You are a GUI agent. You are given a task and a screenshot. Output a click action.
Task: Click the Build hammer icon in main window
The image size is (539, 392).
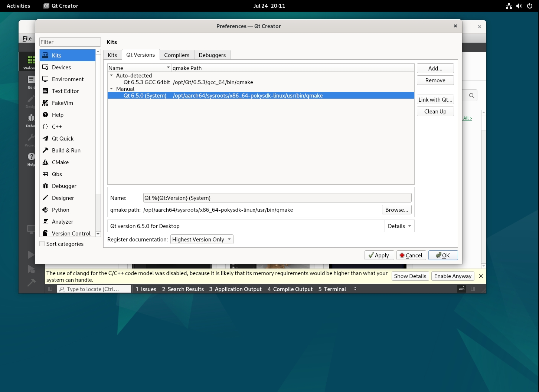(x=31, y=283)
